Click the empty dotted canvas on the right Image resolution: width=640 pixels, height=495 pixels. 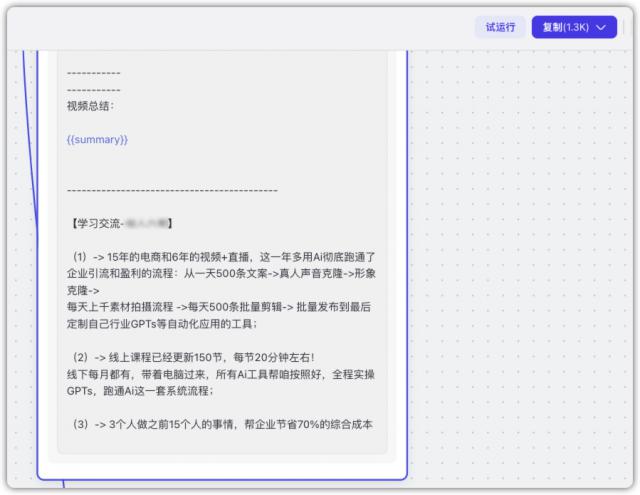[520, 250]
